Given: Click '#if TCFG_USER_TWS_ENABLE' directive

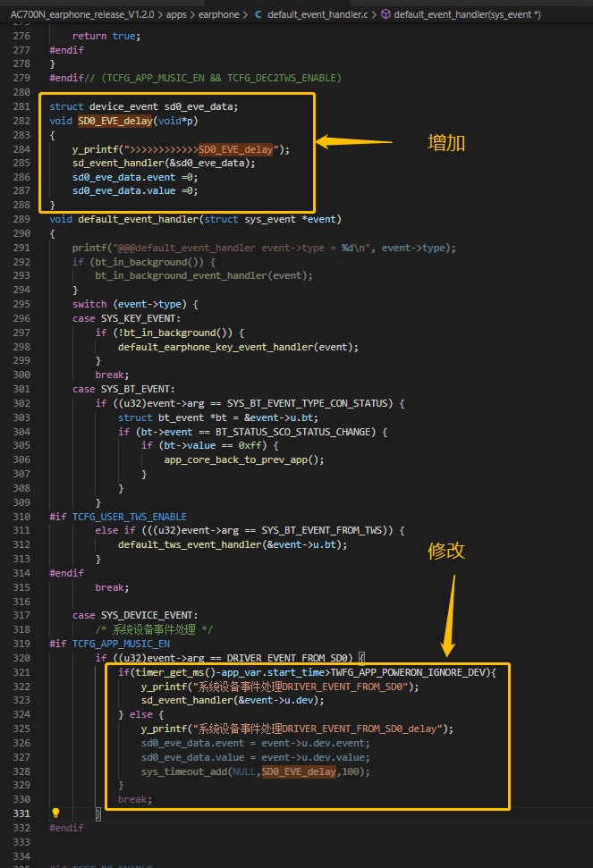Looking at the screenshot, I should tap(118, 517).
